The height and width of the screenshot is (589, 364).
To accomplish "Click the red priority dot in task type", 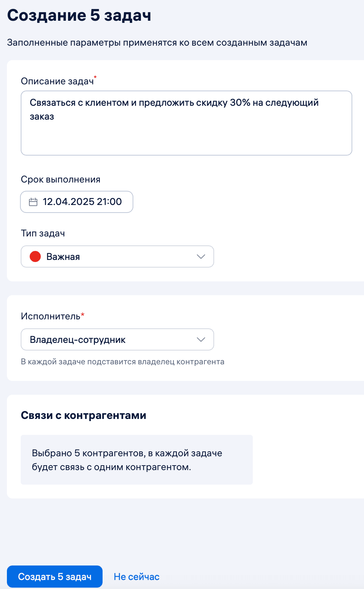I will (36, 256).
